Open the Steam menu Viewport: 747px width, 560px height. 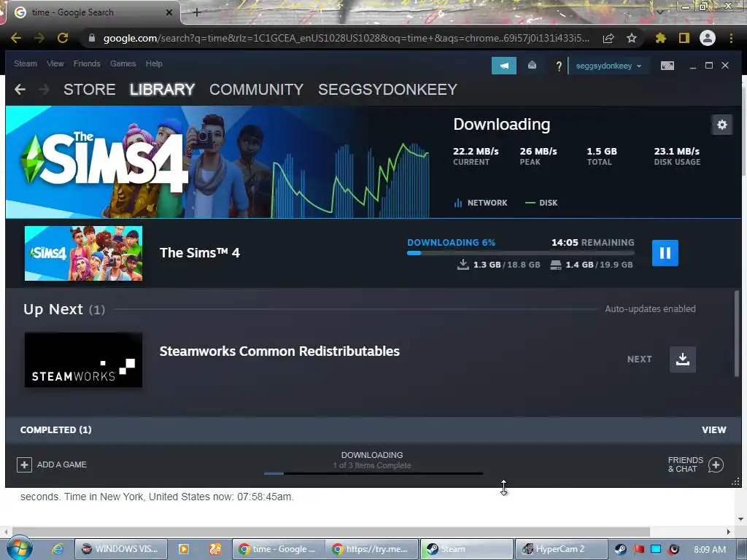pyautogui.click(x=26, y=63)
